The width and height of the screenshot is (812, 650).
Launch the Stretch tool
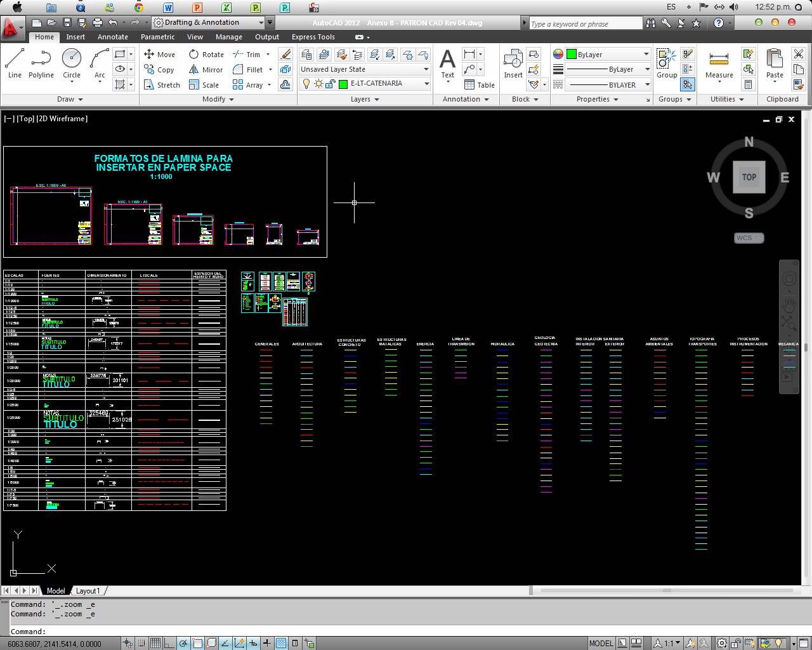(x=162, y=85)
